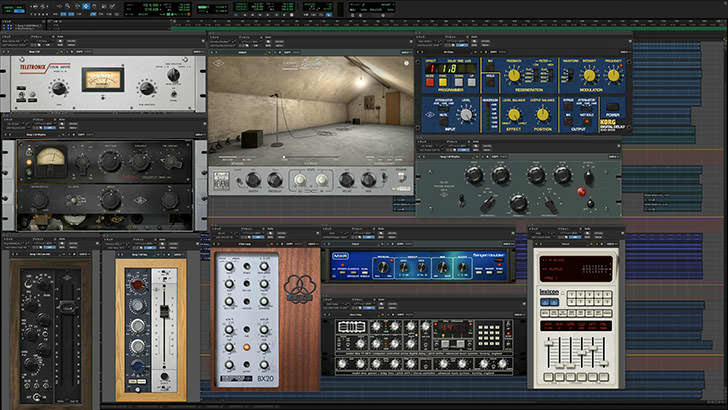This screenshot has height=410, width=728.
Task: Click the Teletronix LA-2A Gain knob
Action: [59, 88]
